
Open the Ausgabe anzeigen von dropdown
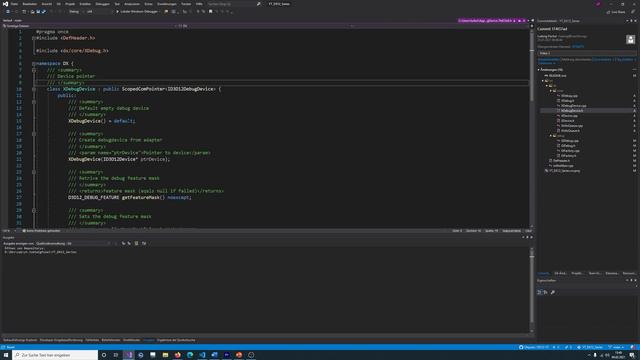tap(73, 243)
